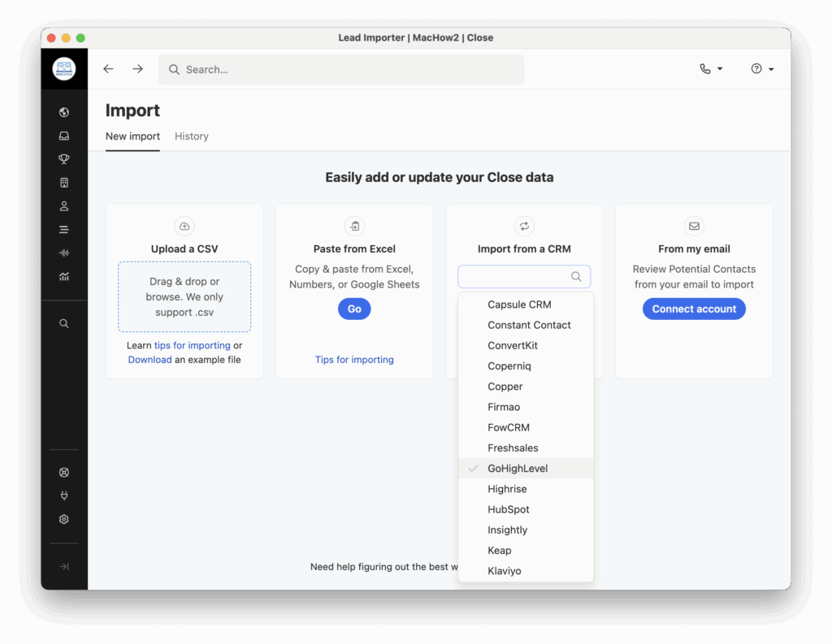This screenshot has height=644, width=832.
Task: Open the inbox icon in sidebar
Action: click(x=64, y=136)
